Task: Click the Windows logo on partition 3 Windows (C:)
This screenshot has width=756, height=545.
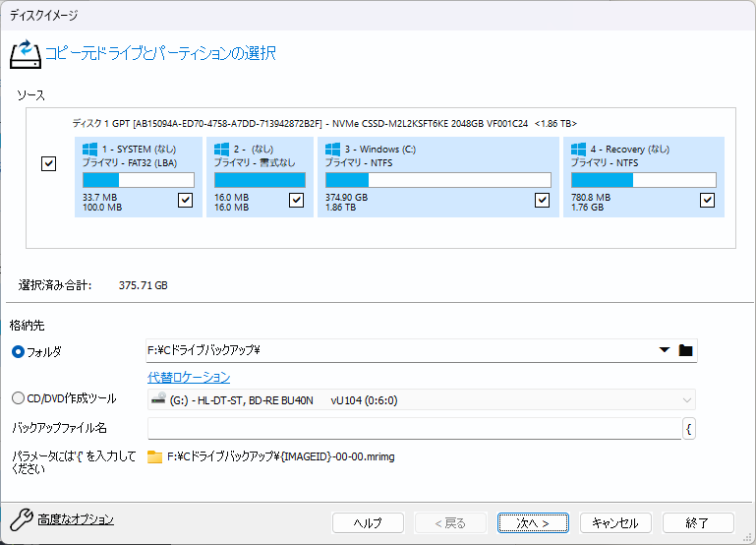Action: (333, 150)
